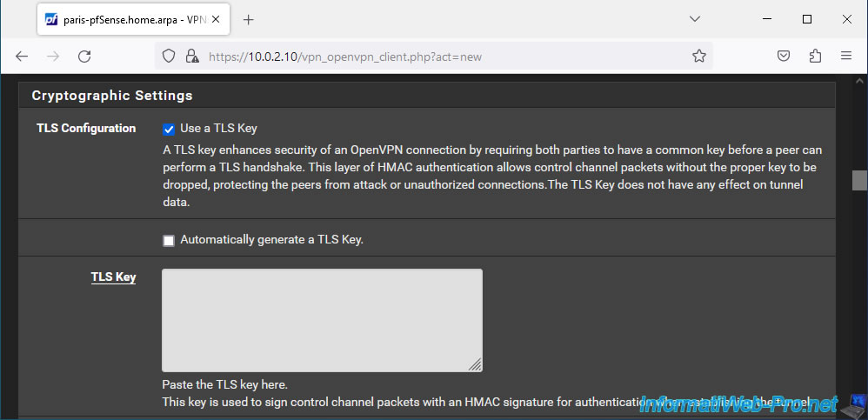Click the padlock connection security icon
The height and width of the screenshot is (420, 868).
[192, 56]
